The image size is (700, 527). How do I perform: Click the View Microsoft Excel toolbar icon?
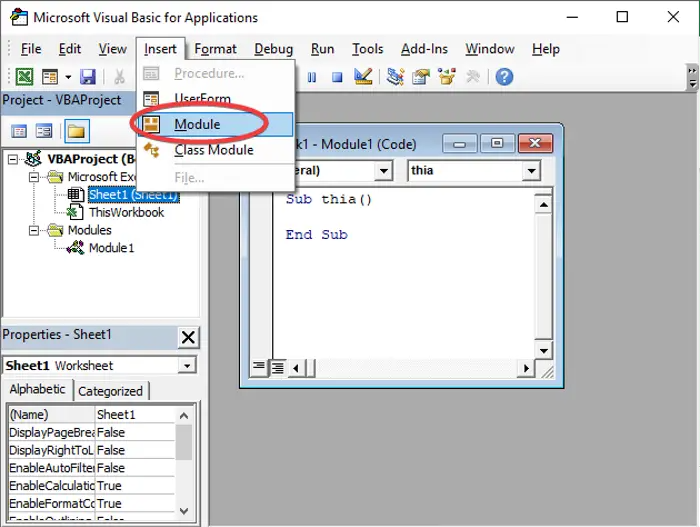coord(23,77)
